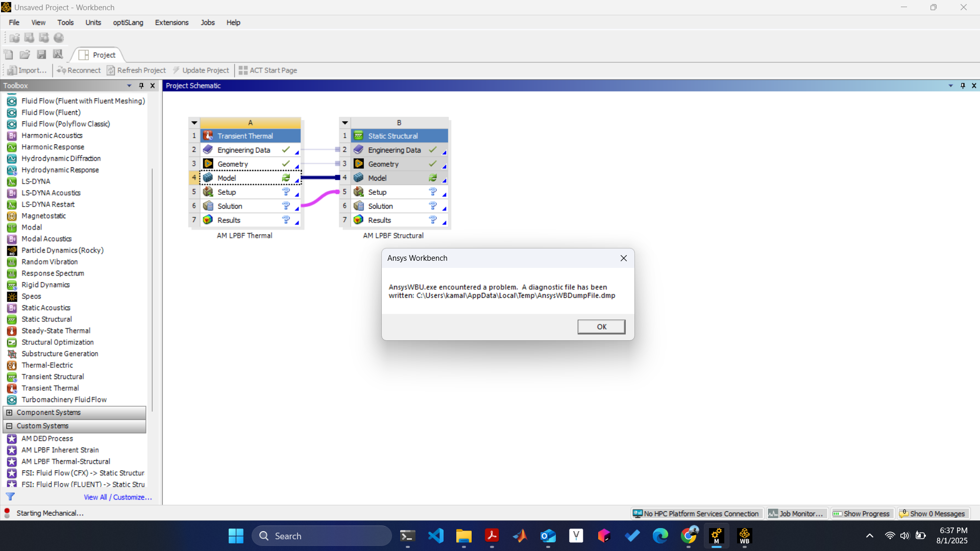Click the toolbox filter funnel icon
Screen dimensions: 980x551
pyautogui.click(x=10, y=496)
